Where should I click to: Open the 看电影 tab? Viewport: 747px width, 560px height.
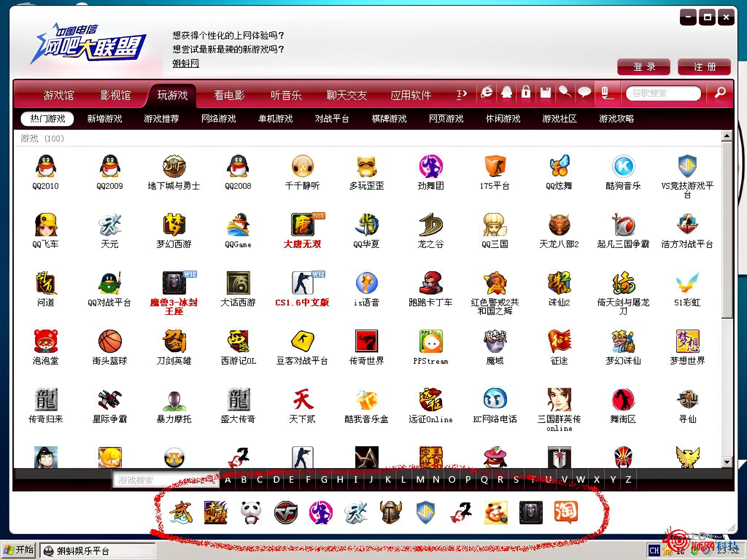tap(229, 95)
